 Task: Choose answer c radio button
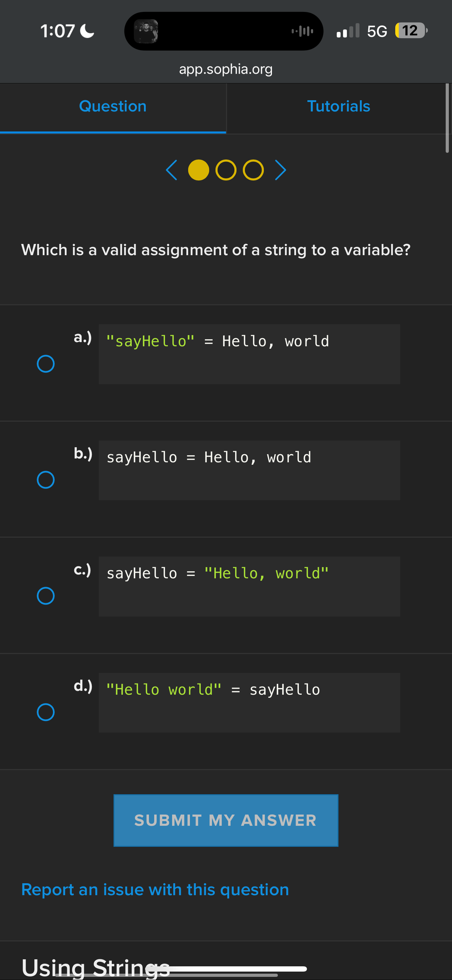click(46, 596)
